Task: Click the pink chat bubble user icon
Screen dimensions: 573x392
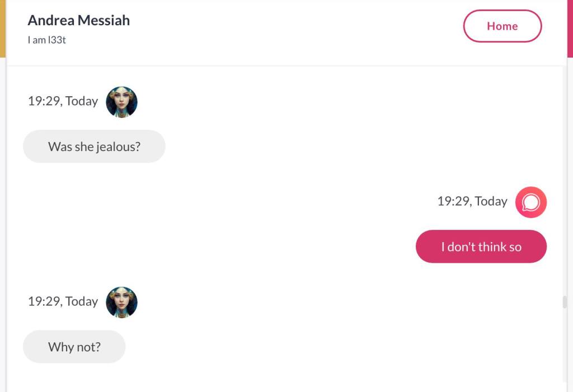Action: coord(530,202)
